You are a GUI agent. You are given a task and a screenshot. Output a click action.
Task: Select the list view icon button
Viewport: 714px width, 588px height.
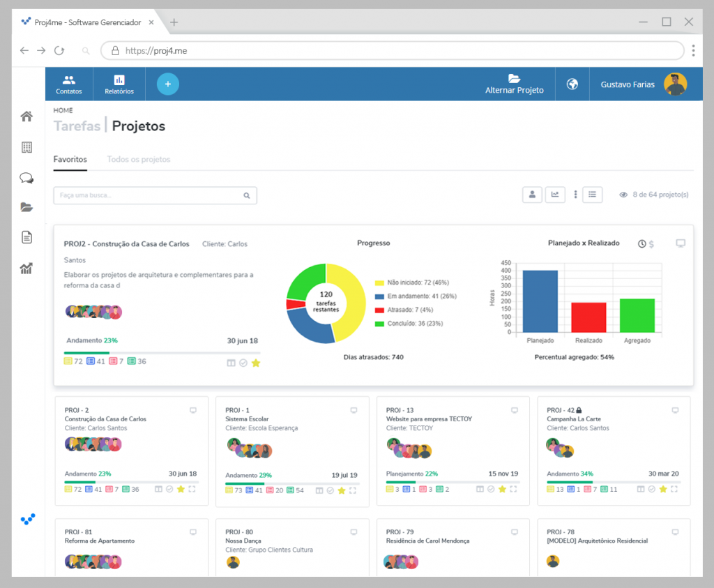[x=592, y=195]
